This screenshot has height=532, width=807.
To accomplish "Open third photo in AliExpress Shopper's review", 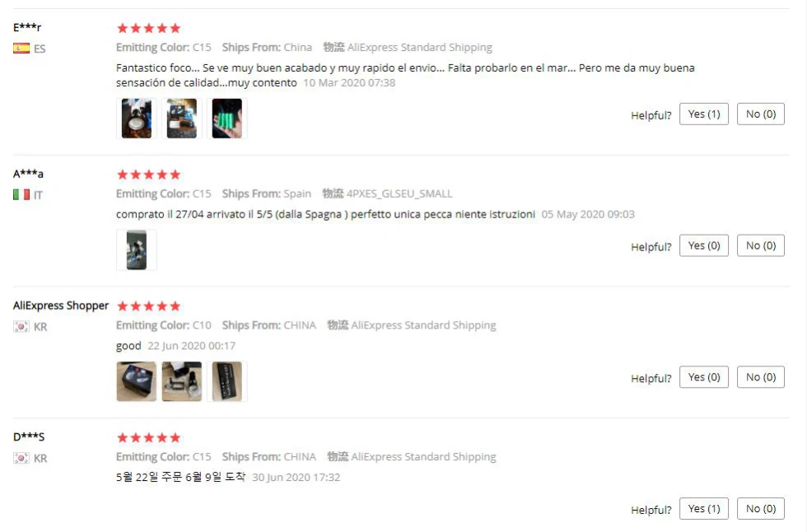I will (227, 381).
